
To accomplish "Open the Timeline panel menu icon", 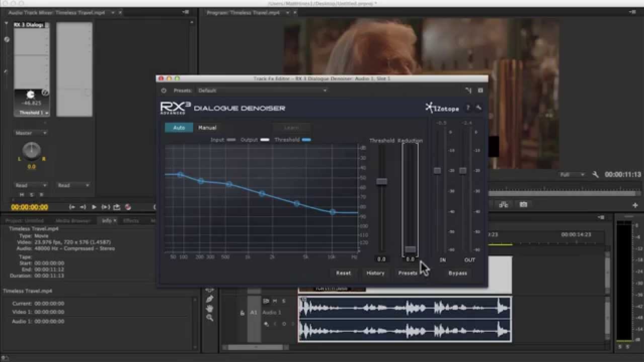I will pos(601,217).
